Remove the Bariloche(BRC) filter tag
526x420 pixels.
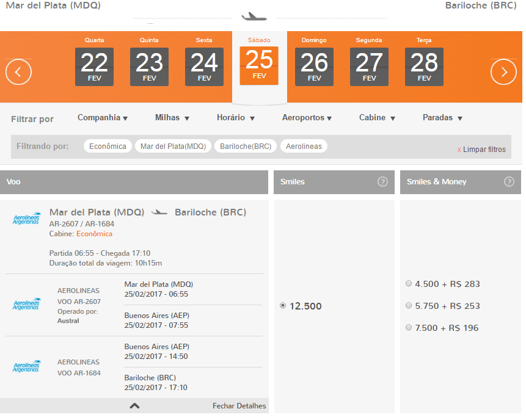pyautogui.click(x=246, y=146)
